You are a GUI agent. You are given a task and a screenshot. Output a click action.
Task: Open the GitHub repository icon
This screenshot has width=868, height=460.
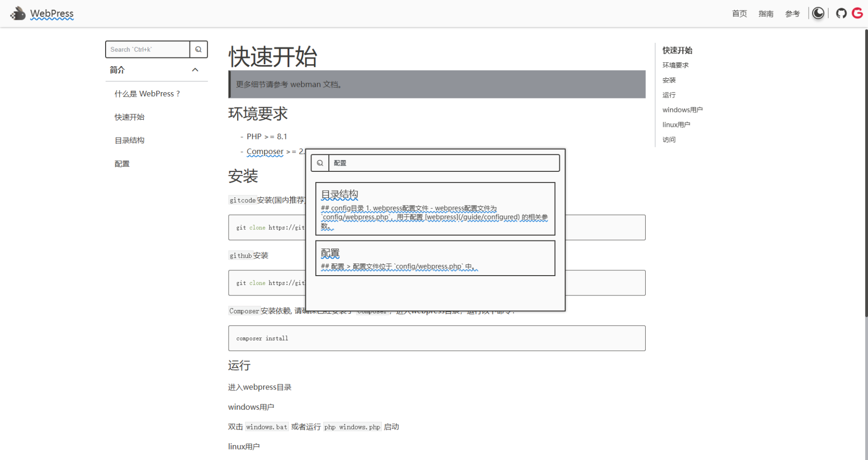pos(841,13)
